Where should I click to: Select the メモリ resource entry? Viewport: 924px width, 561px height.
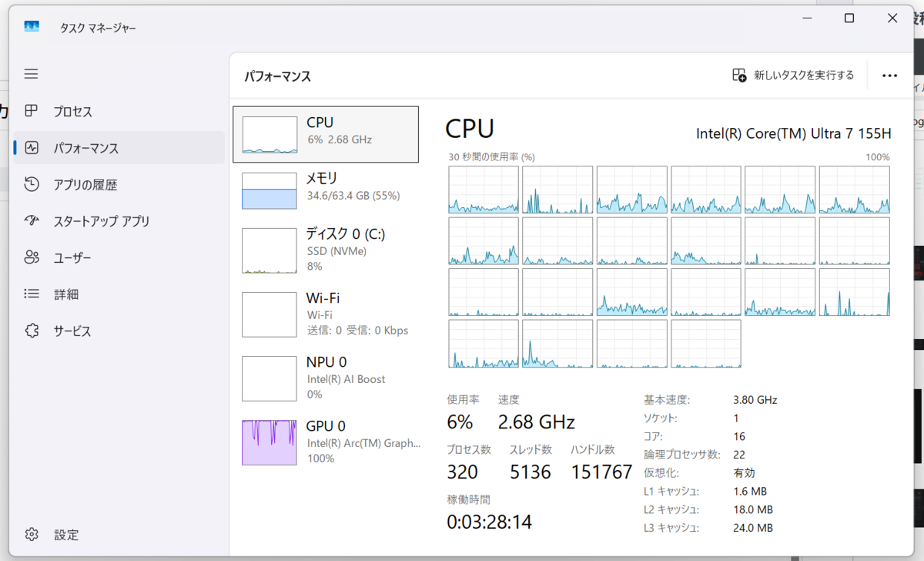(x=326, y=190)
